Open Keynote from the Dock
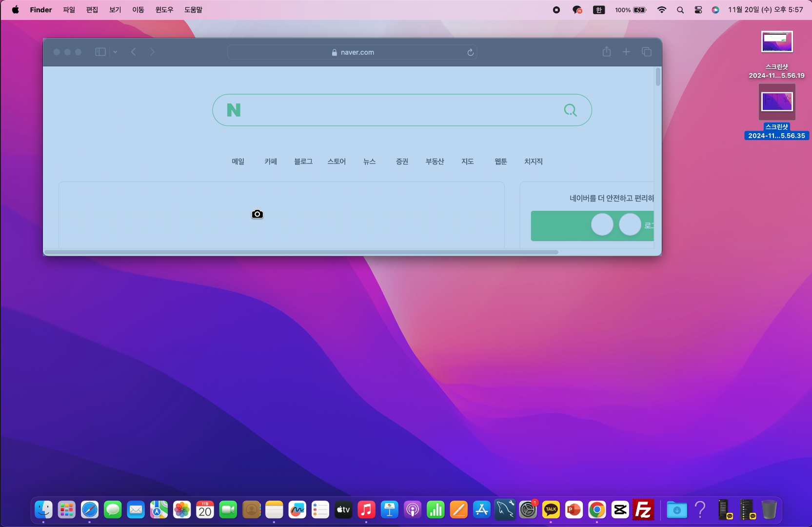 click(390, 510)
